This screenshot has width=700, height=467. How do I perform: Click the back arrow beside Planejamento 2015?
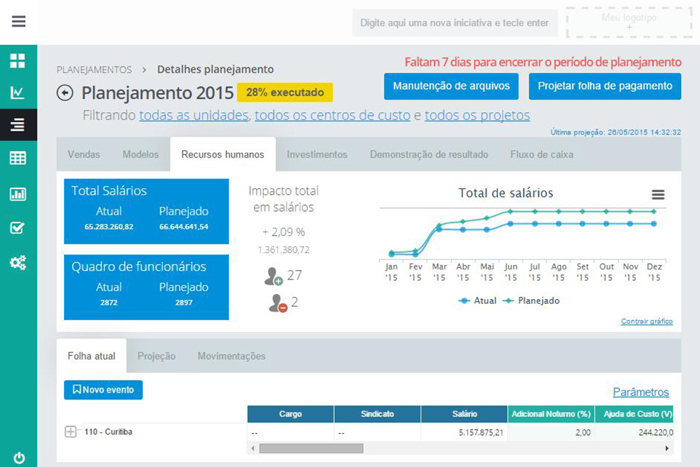point(66,93)
